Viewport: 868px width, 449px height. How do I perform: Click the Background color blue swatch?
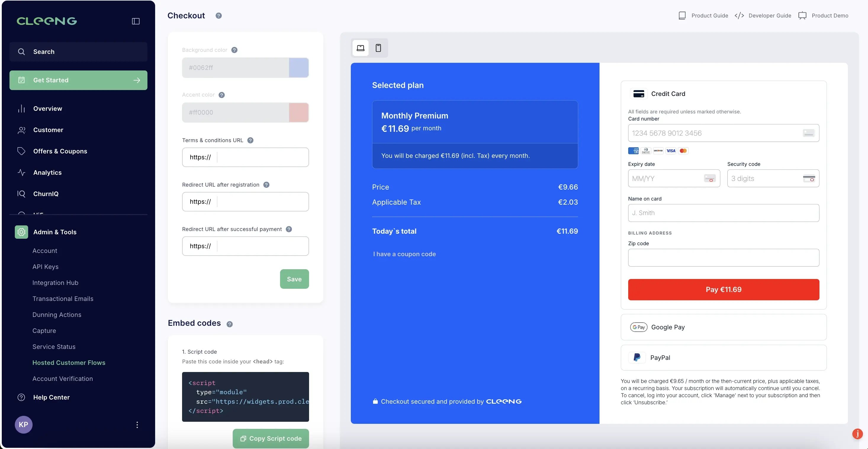(299, 68)
